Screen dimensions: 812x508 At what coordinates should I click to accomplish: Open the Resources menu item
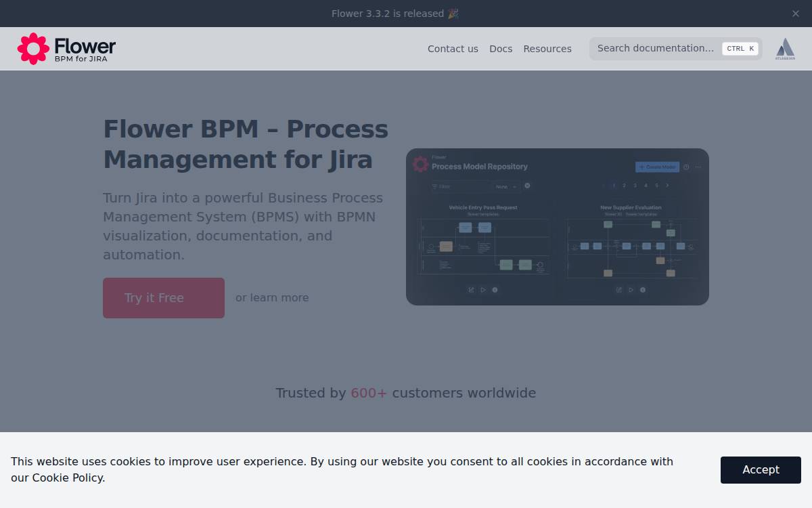547,49
